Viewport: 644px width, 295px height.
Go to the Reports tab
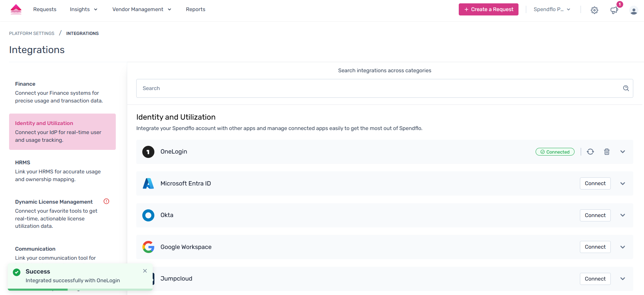[x=195, y=9]
